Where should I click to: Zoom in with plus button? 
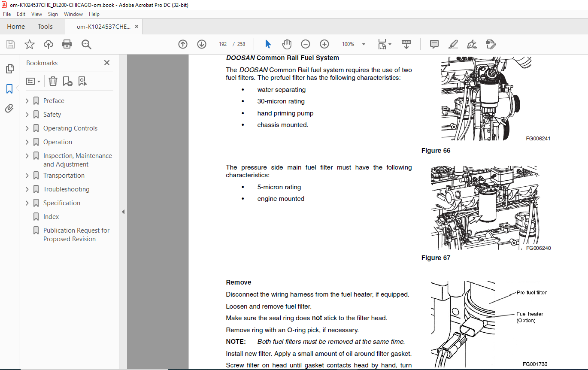point(324,44)
